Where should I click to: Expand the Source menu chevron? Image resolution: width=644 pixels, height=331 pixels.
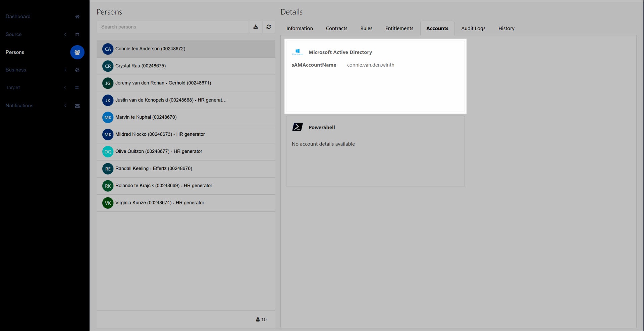click(65, 35)
